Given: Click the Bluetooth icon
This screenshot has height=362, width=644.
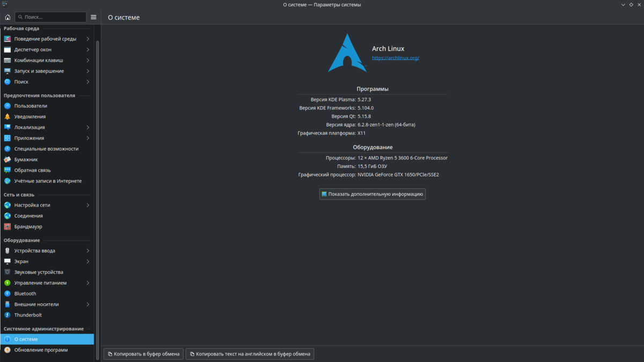Looking at the screenshot, I should coord(8,293).
